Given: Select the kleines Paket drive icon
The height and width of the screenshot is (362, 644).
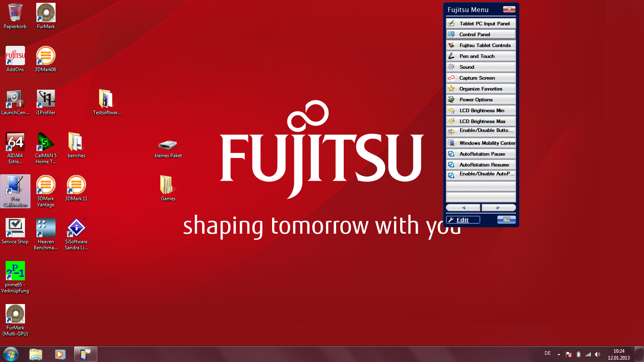Looking at the screenshot, I should 168,148.
